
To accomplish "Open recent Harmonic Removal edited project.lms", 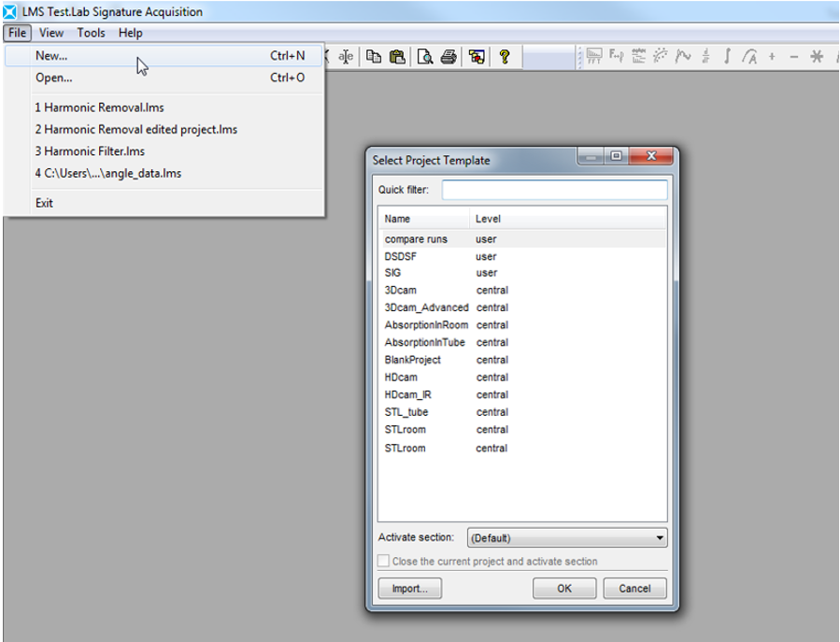I will tap(164, 129).
